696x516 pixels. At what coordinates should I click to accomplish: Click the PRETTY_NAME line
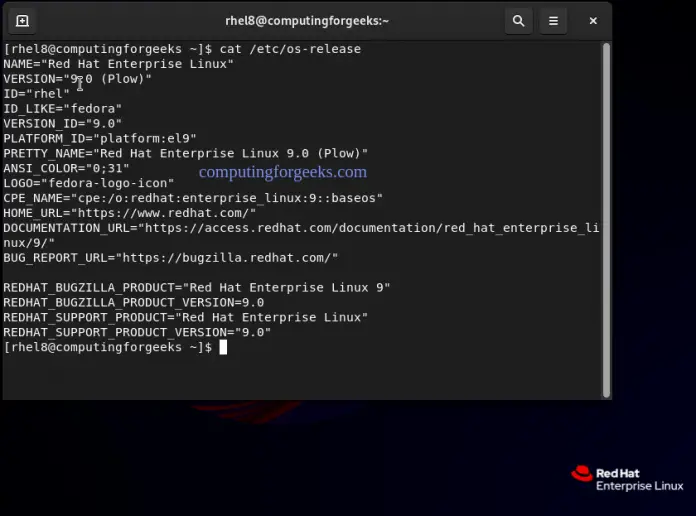coord(186,154)
